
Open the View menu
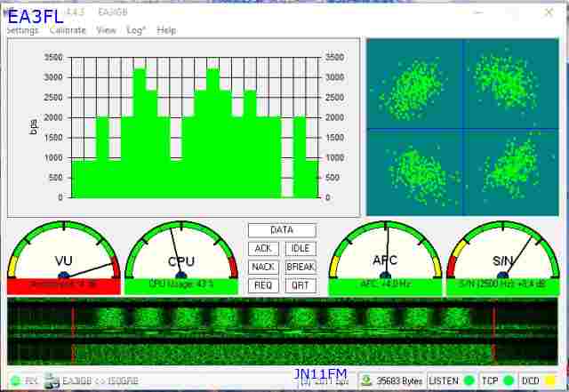pos(107,30)
